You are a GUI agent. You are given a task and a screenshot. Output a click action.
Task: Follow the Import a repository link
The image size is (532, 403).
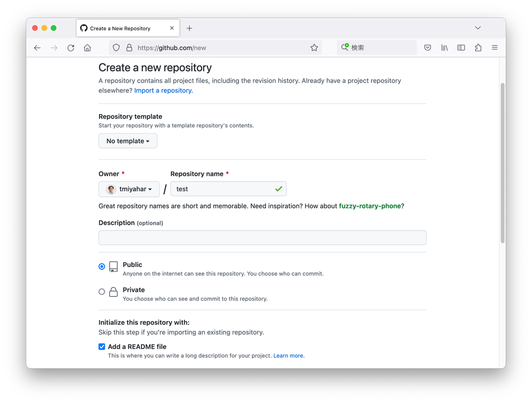point(163,91)
